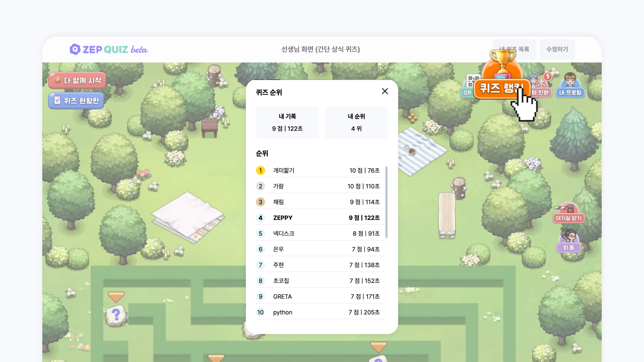Click the 내 순위 rank card
The width and height of the screenshot is (644, 362).
356,122
